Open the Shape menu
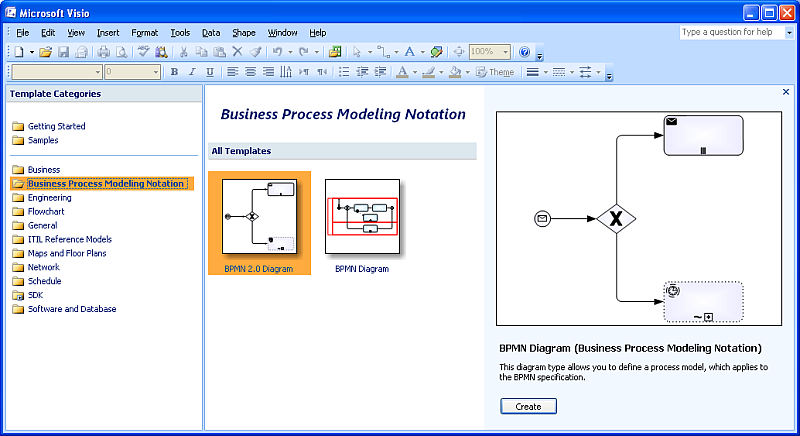This screenshot has height=436, width=800. [x=244, y=33]
